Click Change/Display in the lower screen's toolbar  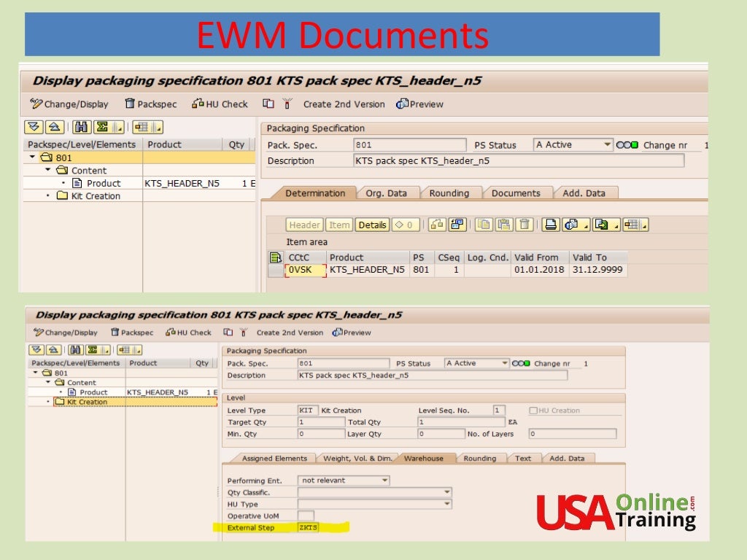point(65,332)
